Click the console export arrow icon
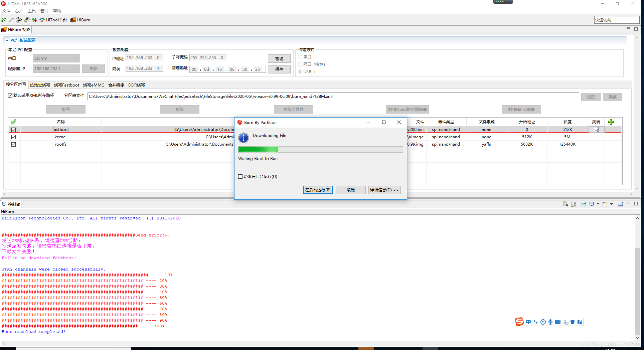This screenshot has width=644, height=350. (621, 204)
